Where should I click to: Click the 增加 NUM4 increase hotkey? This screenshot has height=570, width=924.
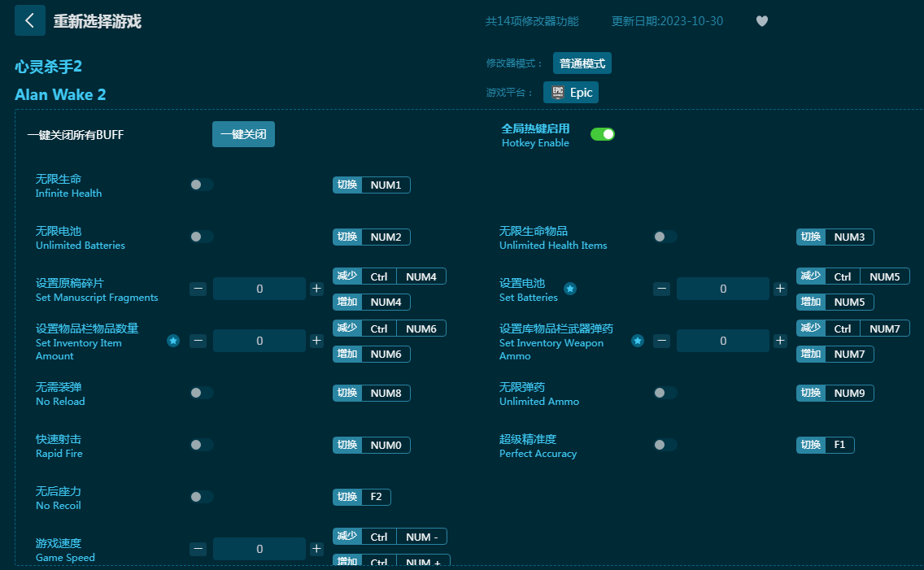371,302
